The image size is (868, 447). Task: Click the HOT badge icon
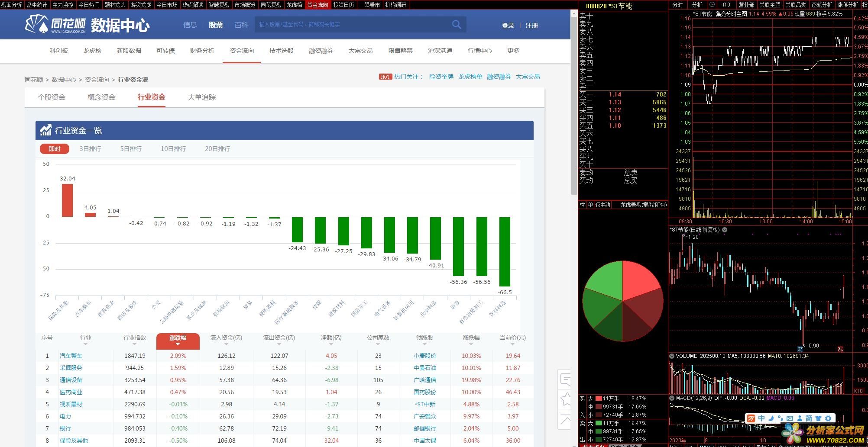point(385,77)
